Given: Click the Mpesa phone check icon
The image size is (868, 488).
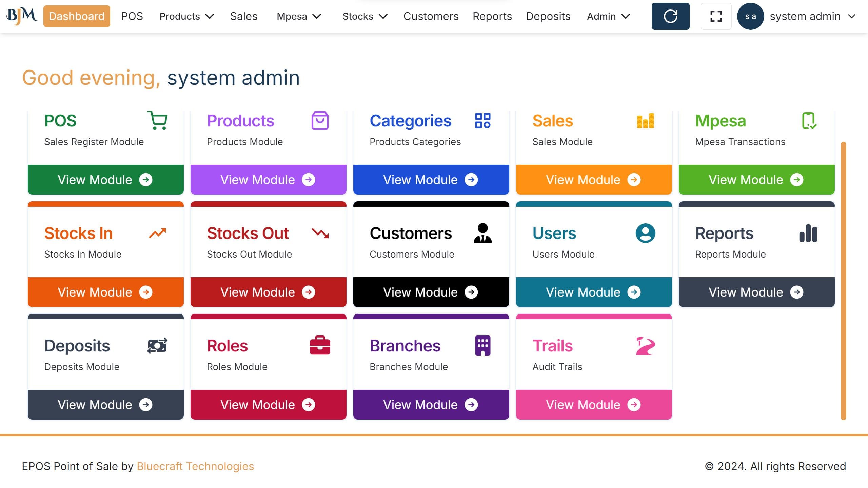Looking at the screenshot, I should coord(809,121).
